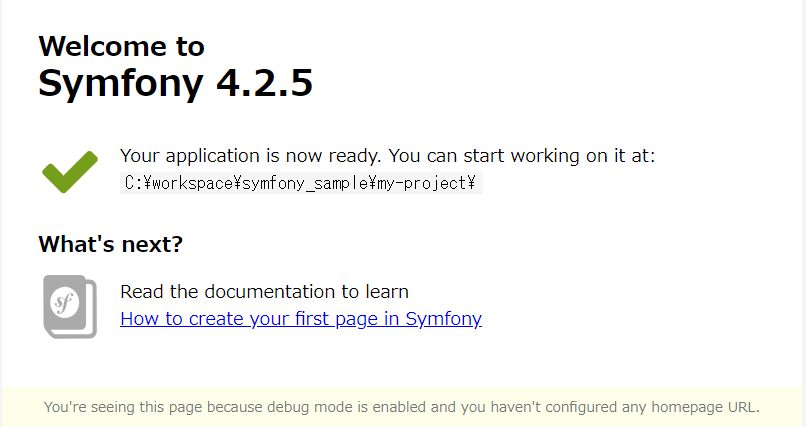Click the word "Symfony" in the documentation link
This screenshot has width=806, height=427.
pos(444,319)
